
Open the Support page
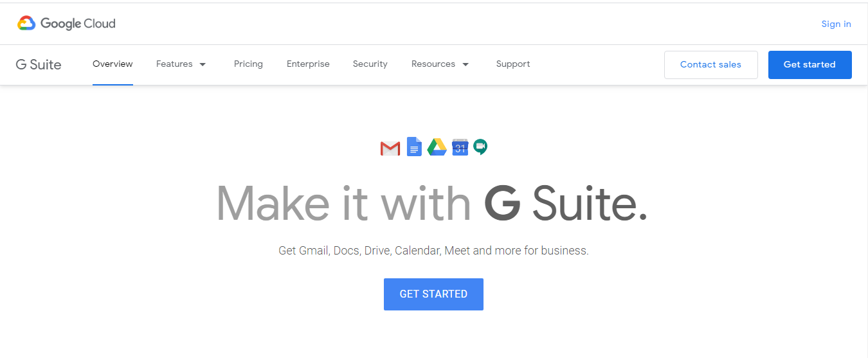pos(513,64)
